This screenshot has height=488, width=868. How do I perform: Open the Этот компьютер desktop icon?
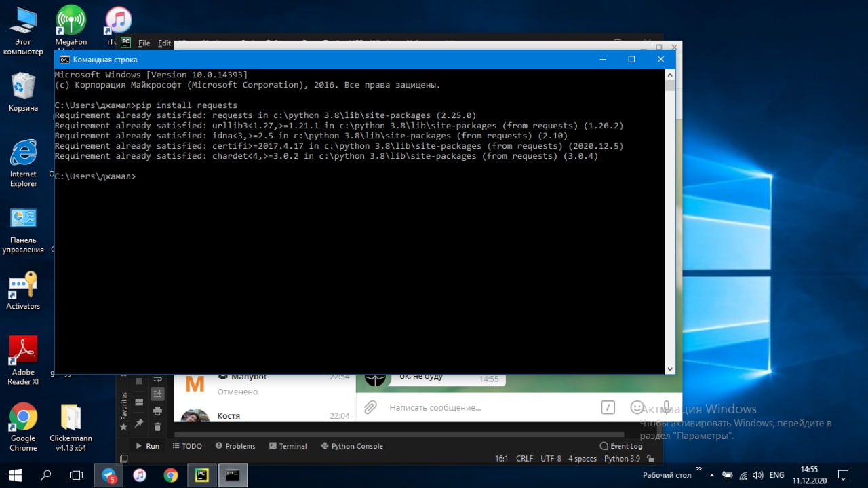(23, 31)
